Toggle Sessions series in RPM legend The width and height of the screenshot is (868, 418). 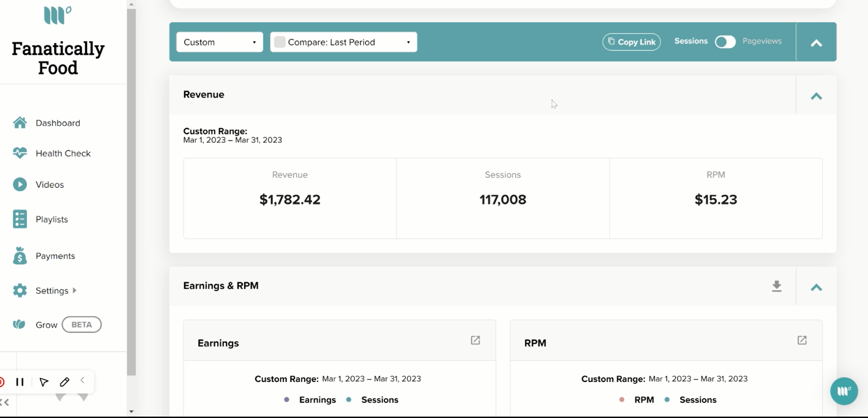point(691,400)
